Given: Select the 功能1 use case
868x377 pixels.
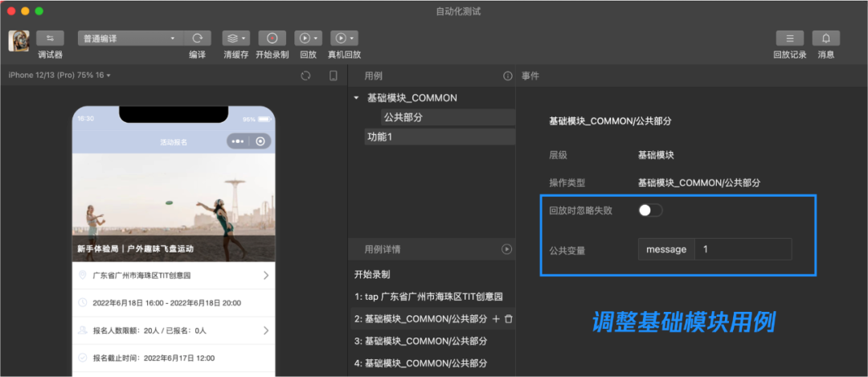Looking at the screenshot, I should tap(440, 137).
